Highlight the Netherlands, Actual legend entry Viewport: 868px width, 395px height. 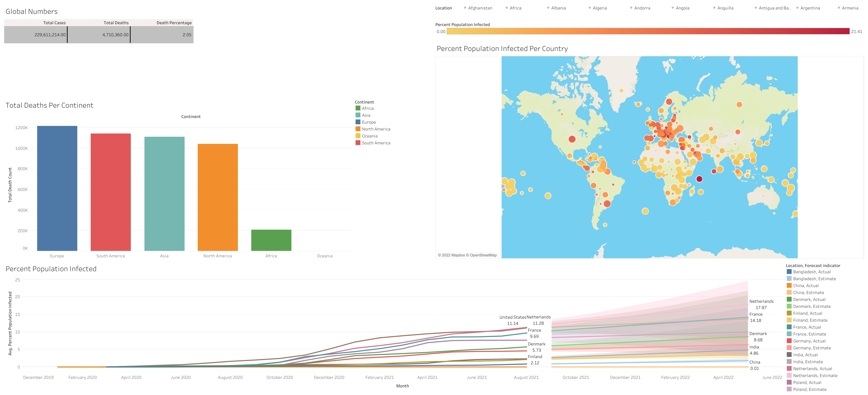click(812, 369)
